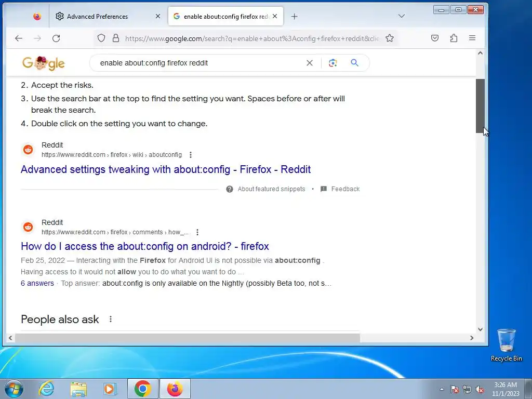Launch Windows Media Player from the taskbar
Viewport: 532px width, 399px height.
point(110,389)
